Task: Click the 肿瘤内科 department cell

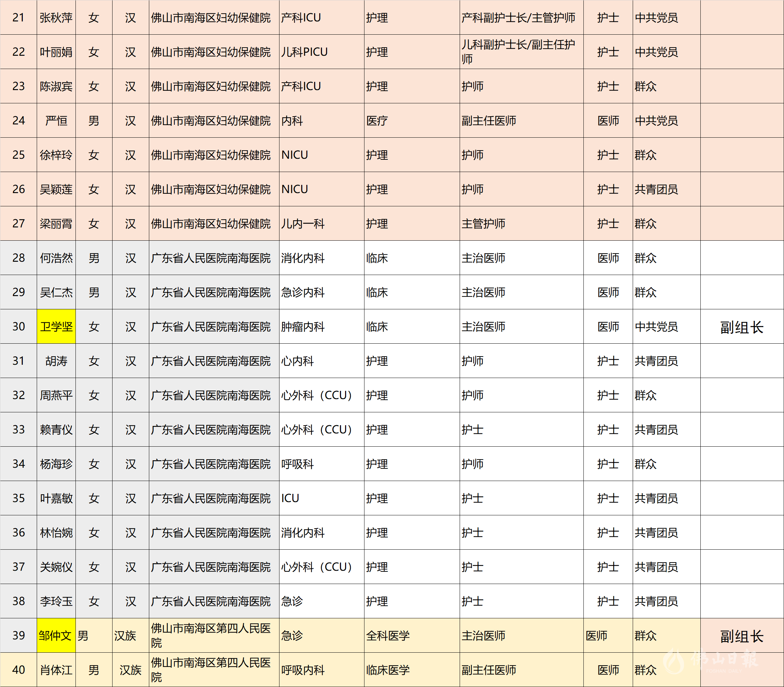Action: point(322,326)
